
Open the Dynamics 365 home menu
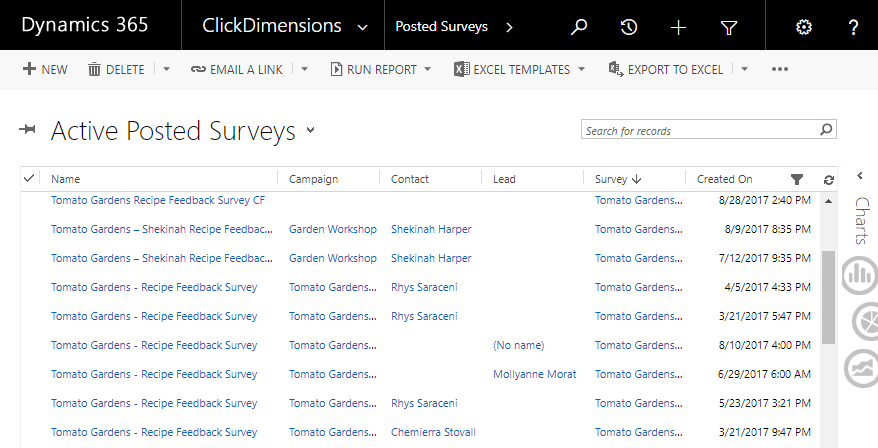pyautogui.click(x=85, y=25)
